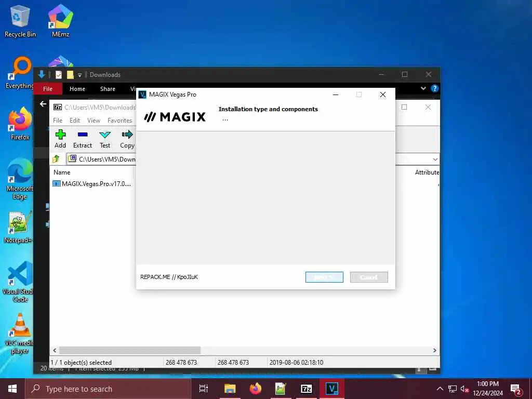Open the Recycle Bin desktop icon
Viewport: 532px width, 399px height.
(20, 21)
